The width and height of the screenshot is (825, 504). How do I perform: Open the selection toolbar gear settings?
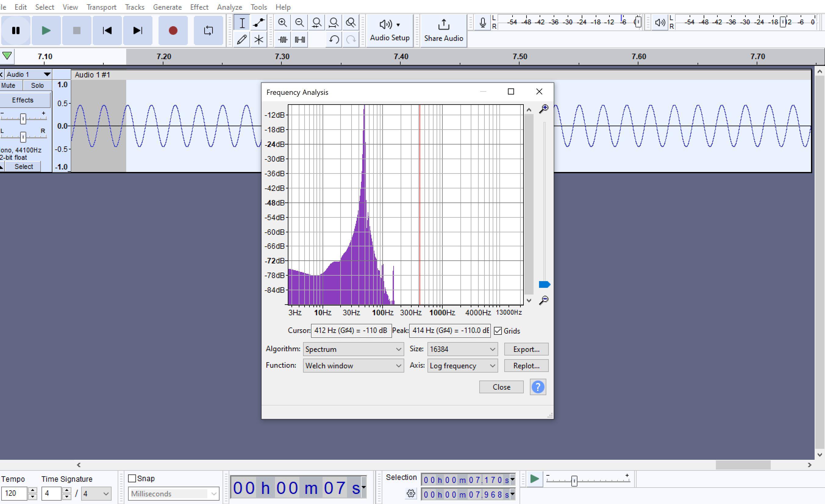pos(411,493)
